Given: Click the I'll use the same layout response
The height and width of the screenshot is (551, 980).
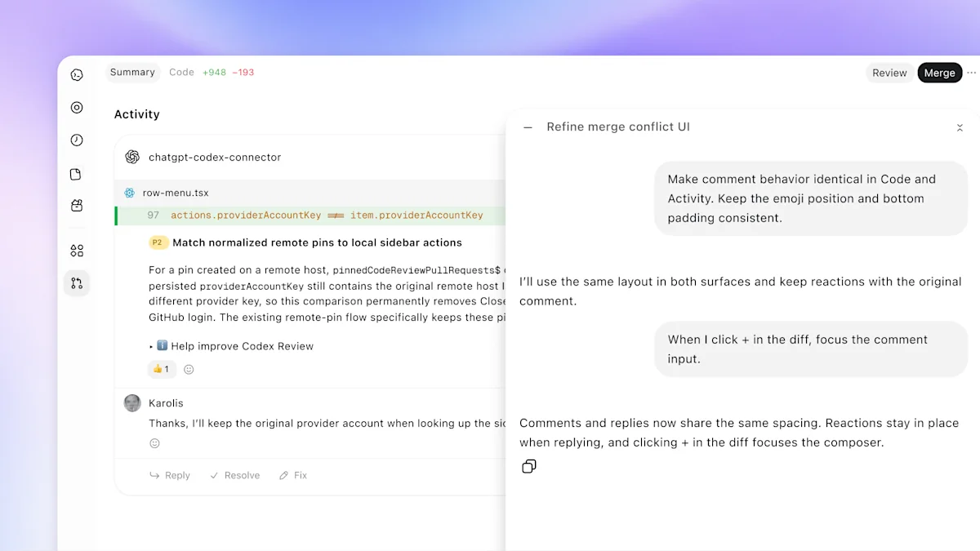Looking at the screenshot, I should click(741, 291).
